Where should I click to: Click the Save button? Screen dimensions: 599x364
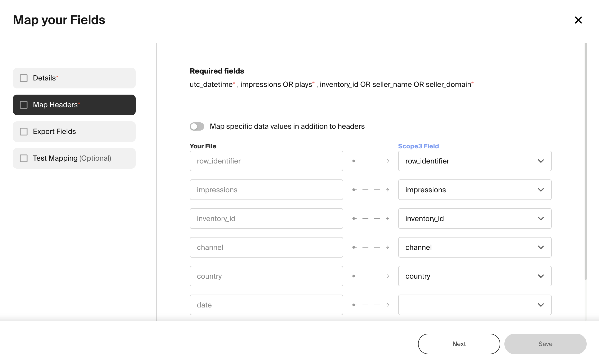545,344
